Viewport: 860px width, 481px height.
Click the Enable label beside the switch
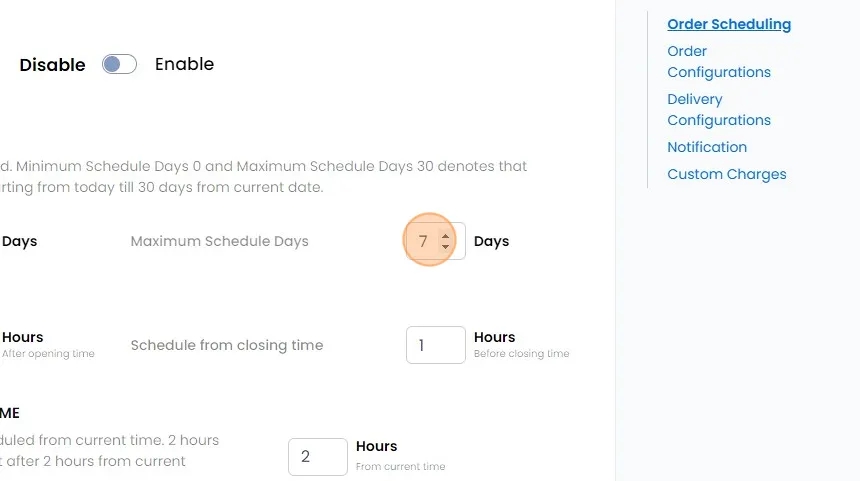pyautogui.click(x=184, y=64)
